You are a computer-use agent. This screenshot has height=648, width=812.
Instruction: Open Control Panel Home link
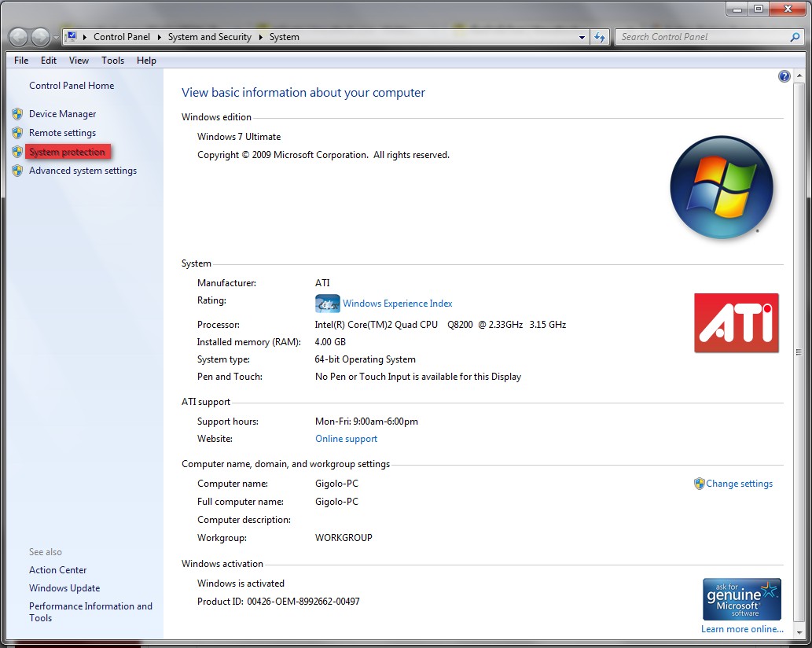[72, 86]
